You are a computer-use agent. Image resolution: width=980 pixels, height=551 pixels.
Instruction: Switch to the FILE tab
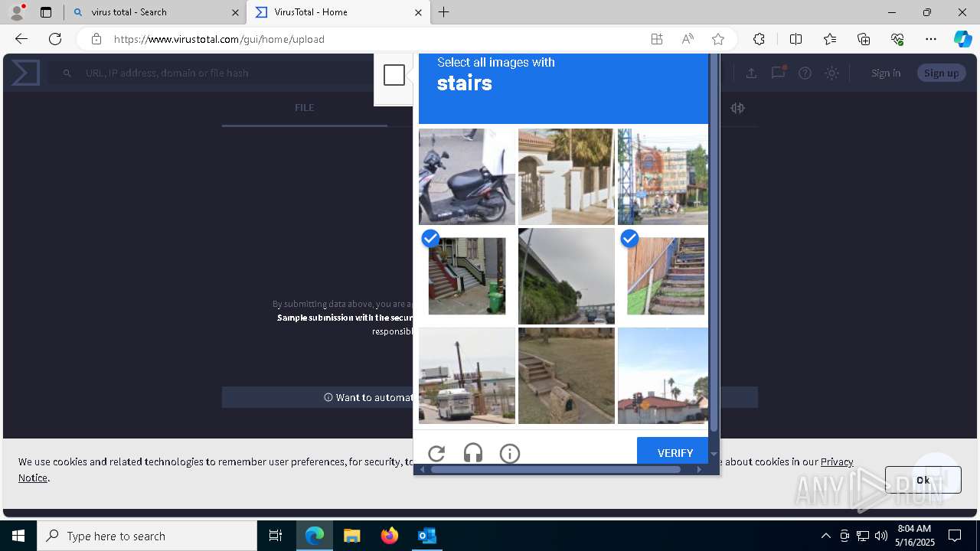click(304, 108)
